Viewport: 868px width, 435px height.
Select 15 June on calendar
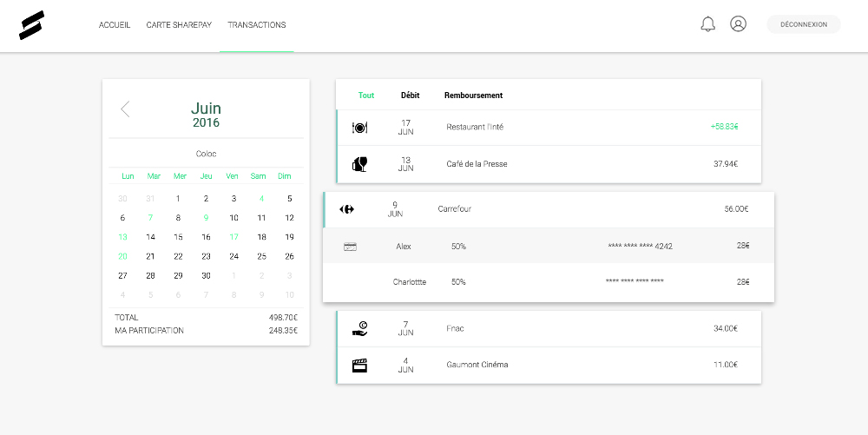point(178,237)
